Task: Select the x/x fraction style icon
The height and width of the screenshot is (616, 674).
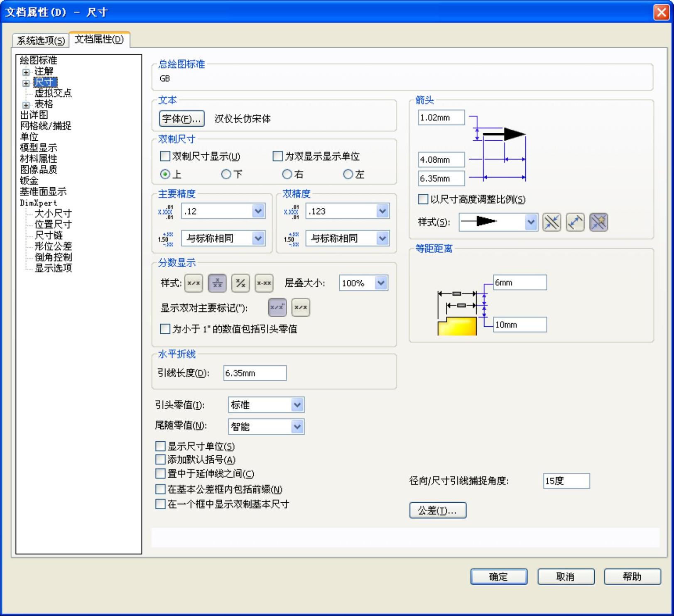Action: pos(194,284)
